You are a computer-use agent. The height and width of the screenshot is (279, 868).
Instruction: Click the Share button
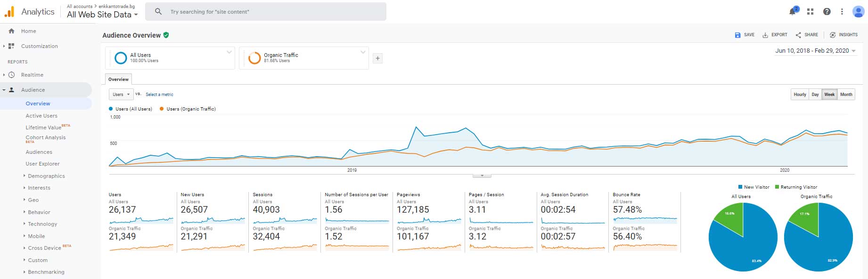pos(807,35)
